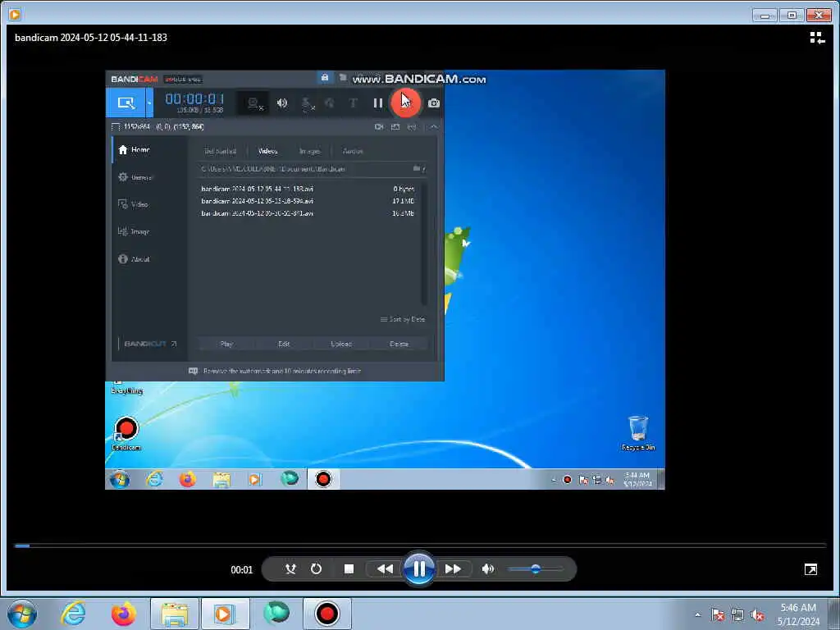The image size is (840, 630).
Task: Close the Media Player window
Action: pos(819,15)
